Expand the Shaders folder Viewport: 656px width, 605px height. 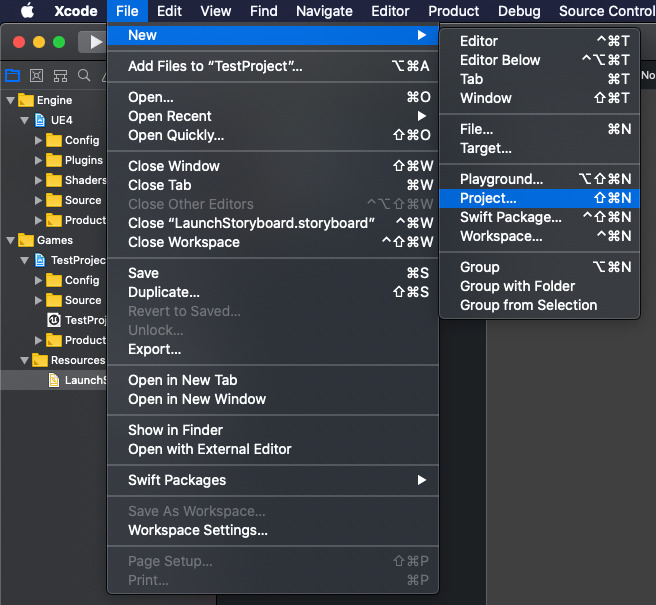pyautogui.click(x=38, y=180)
